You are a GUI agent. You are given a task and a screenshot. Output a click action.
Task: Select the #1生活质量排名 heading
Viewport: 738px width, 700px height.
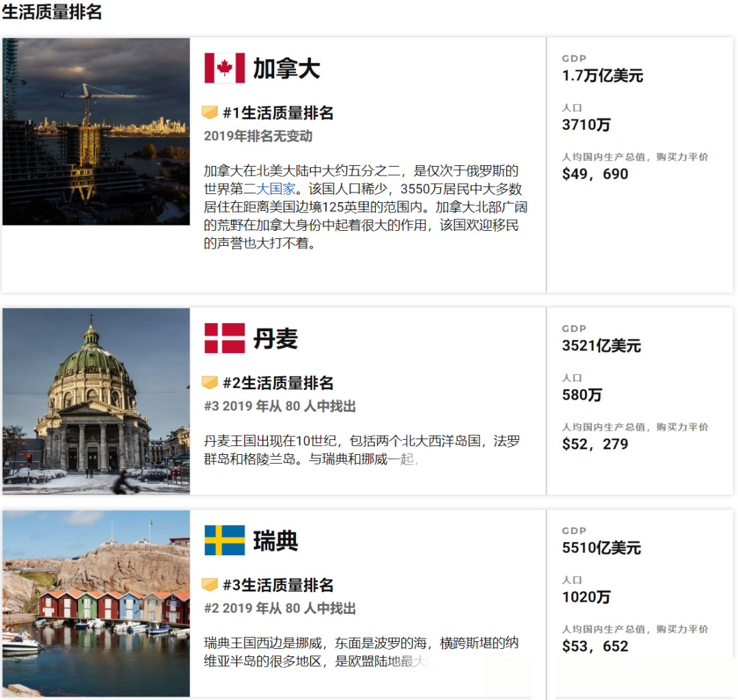tap(278, 113)
